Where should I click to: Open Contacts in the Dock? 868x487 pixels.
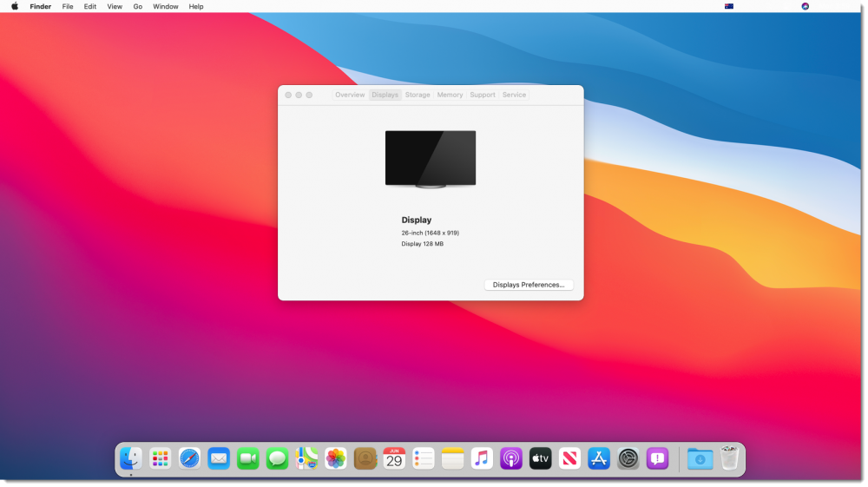click(x=365, y=458)
